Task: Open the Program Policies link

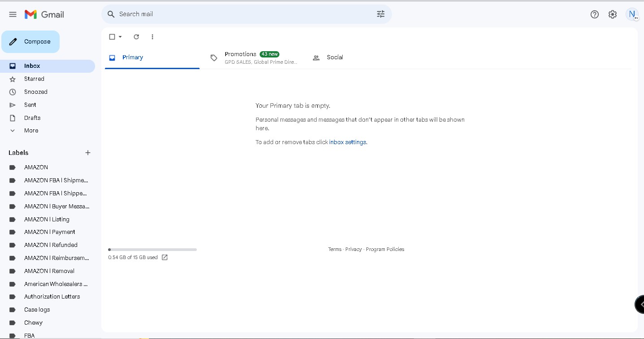Action: point(385,249)
